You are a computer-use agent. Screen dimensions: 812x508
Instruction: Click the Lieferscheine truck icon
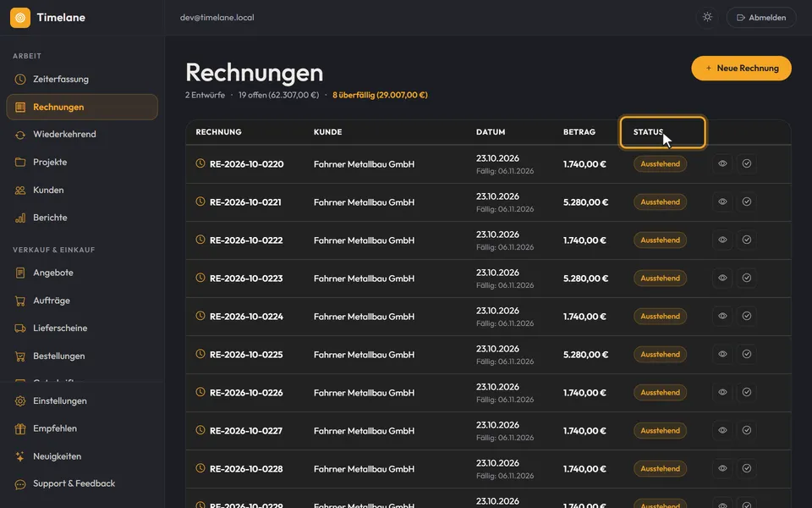(20, 329)
